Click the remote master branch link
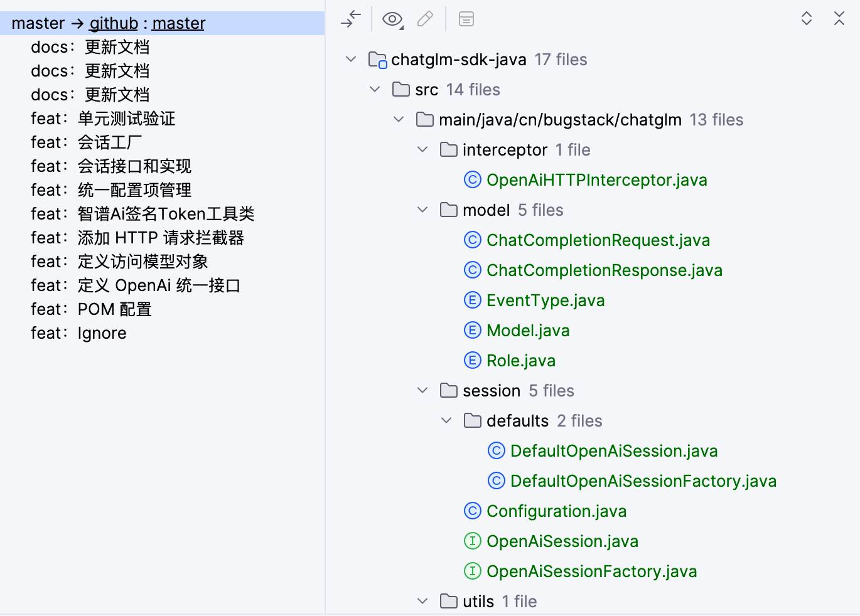 click(179, 23)
